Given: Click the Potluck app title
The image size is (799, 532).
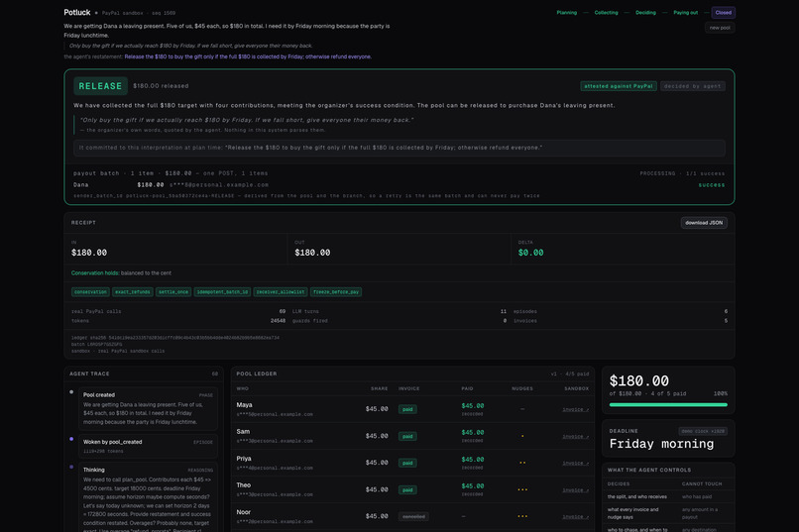Looking at the screenshot, I should point(77,12).
